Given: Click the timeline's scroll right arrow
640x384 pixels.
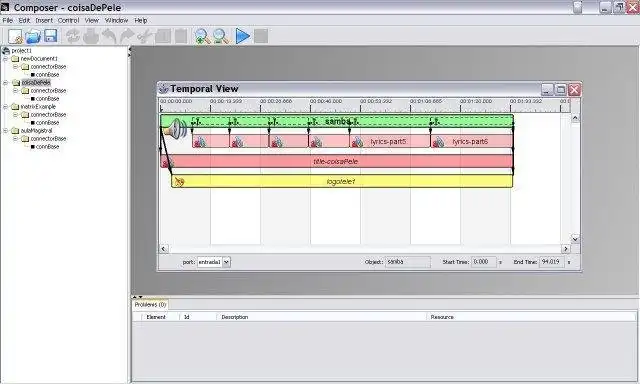Looking at the screenshot, I should coord(566,249).
